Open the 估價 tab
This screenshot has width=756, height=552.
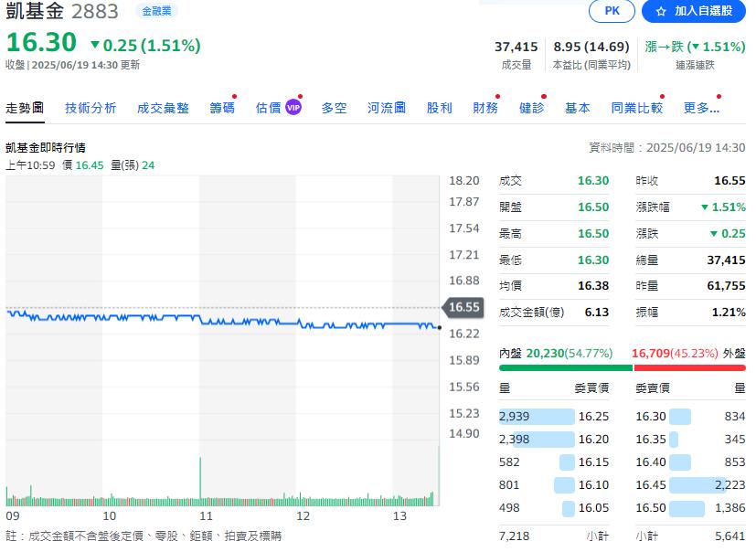click(268, 108)
